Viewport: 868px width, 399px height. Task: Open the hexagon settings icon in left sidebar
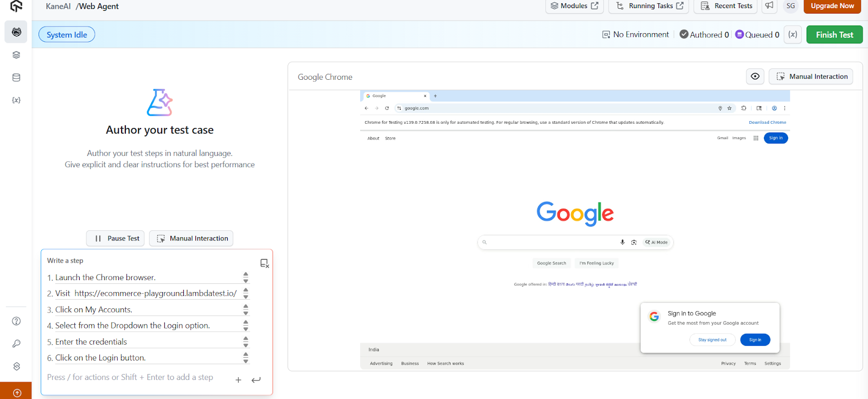16,366
